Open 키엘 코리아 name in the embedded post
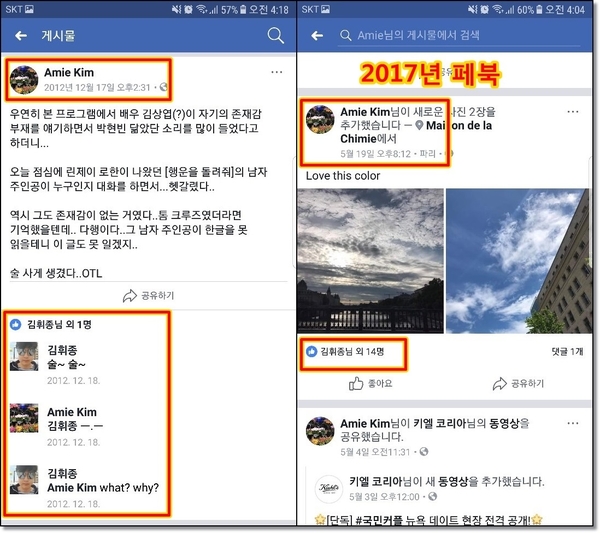This screenshot has height=533, width=600. 376,481
